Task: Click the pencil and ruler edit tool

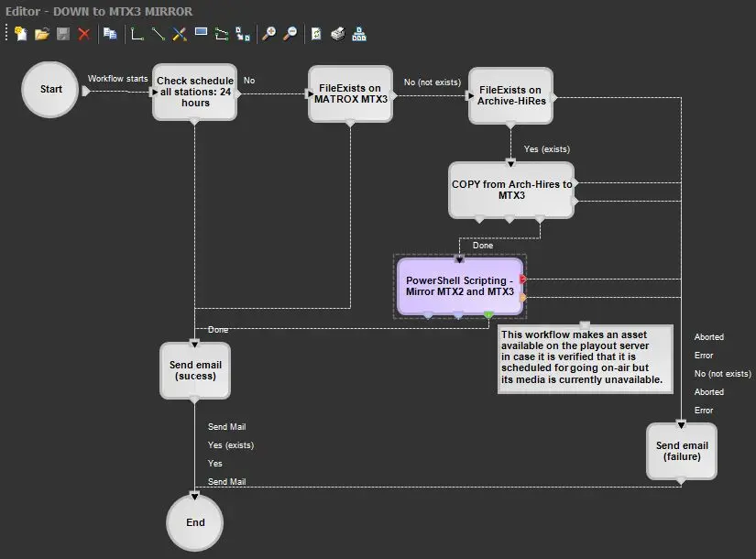Action: (180, 34)
